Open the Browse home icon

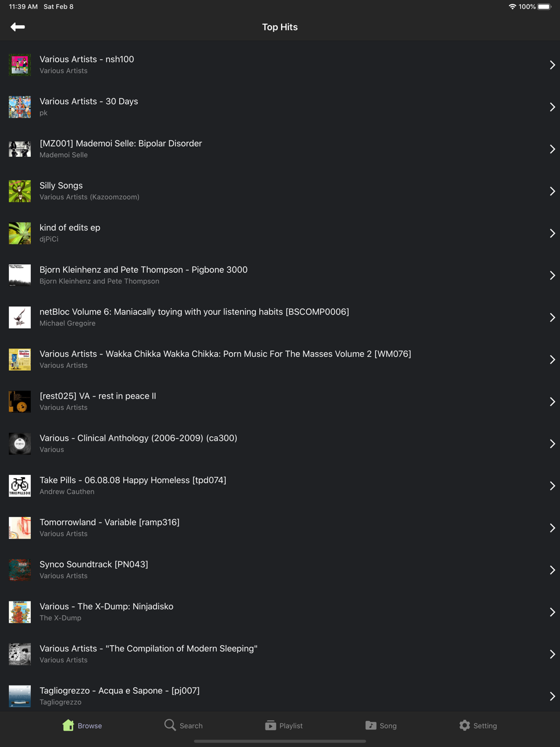tap(68, 725)
